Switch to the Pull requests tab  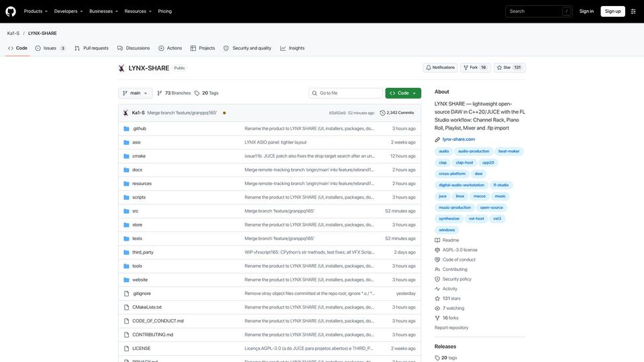pyautogui.click(x=92, y=48)
